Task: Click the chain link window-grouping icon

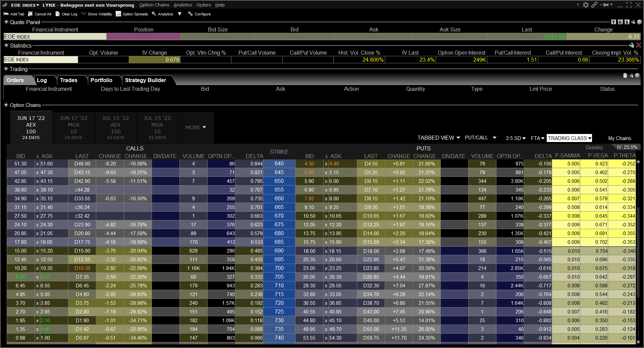Action: [594, 5]
